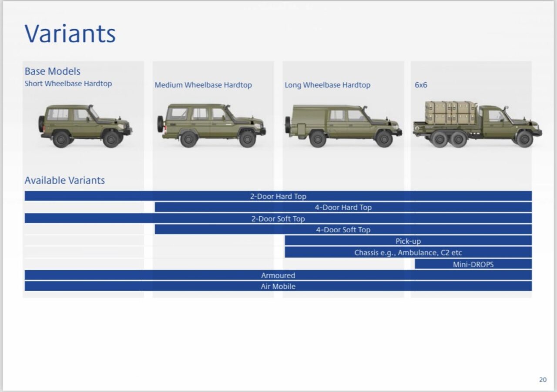
Task: Click the Medium Wheelbase Hardtop label
Action: (203, 85)
